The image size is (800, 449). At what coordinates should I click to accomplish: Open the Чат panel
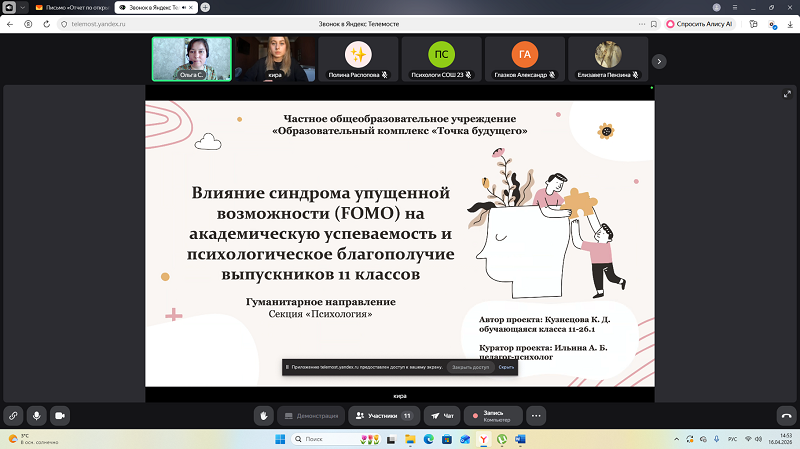coord(442,416)
